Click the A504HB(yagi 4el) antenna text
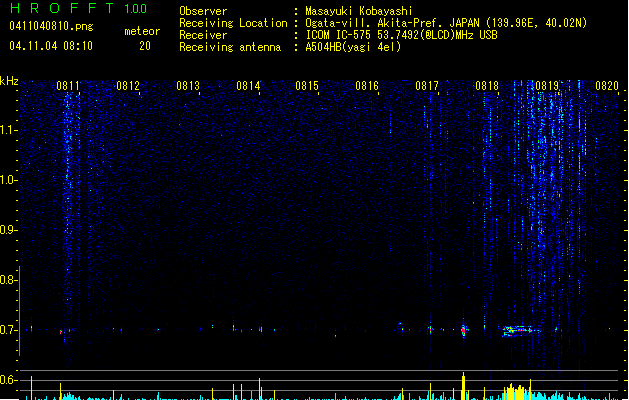The height and width of the screenshot is (400, 629). click(x=353, y=47)
